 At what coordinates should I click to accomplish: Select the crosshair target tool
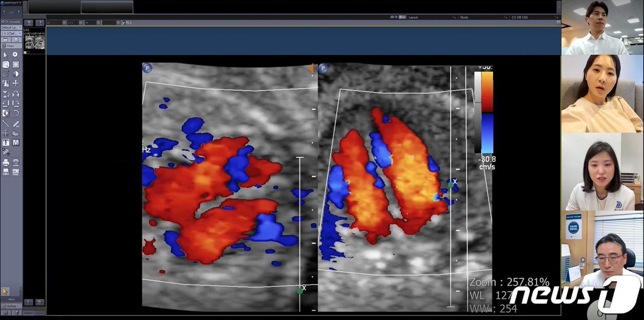tap(6, 133)
